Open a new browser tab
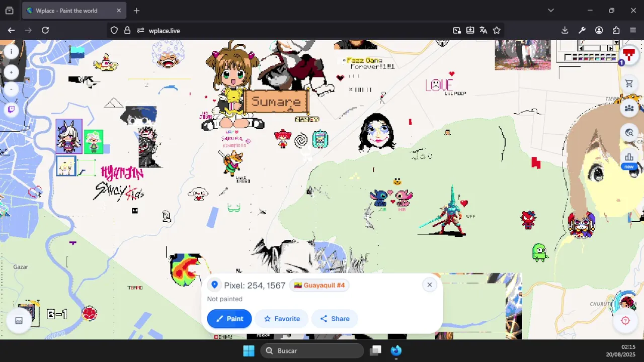644x362 pixels. point(136,11)
